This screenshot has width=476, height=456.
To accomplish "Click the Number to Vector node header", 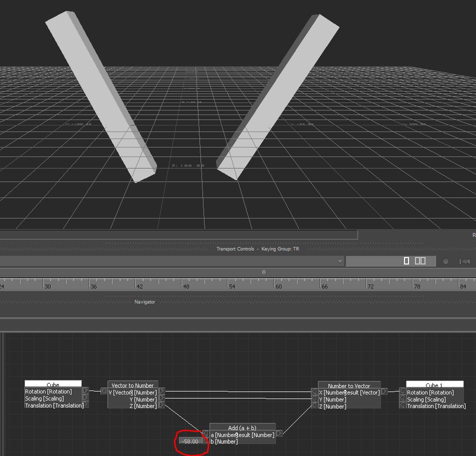I will pos(349,385).
